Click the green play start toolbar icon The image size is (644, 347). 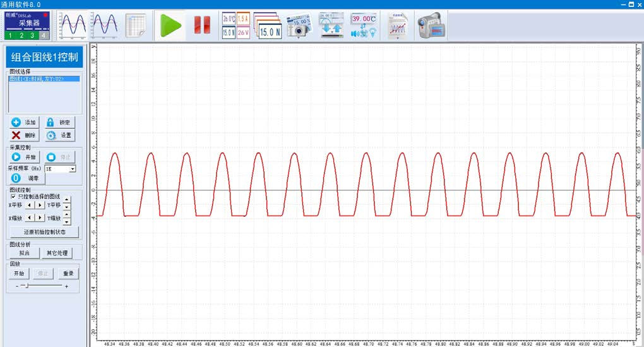point(170,25)
